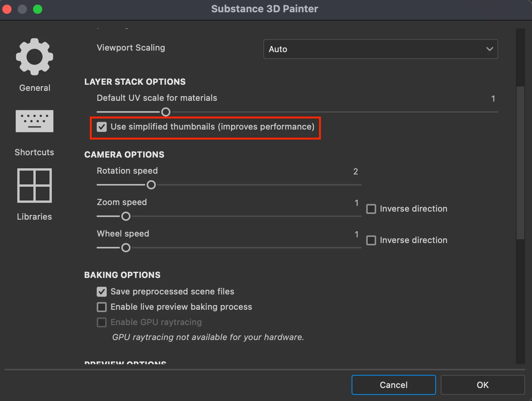Screen dimensions: 532x401
Task: Select the General tab label
Action: 35,88
